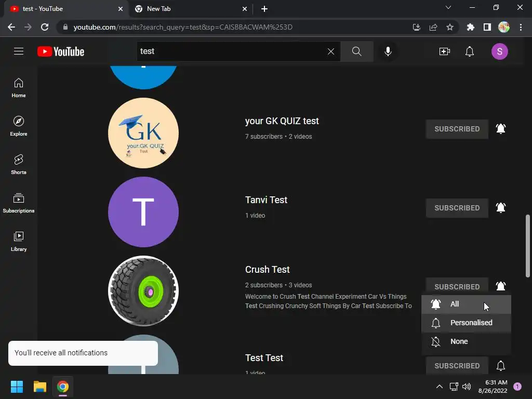
Task: View site information via the lock icon
Action: (x=65, y=27)
